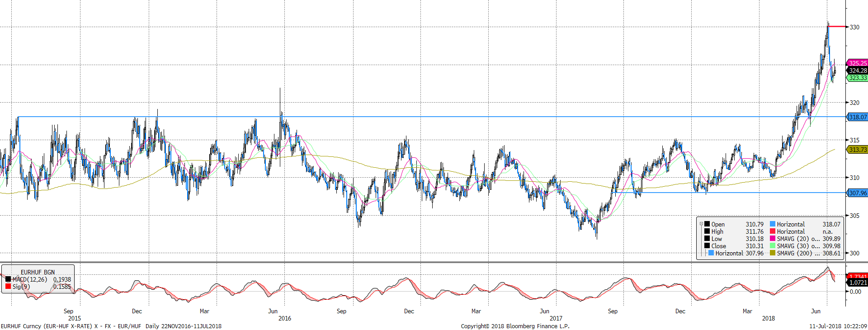Click the Sig(9) legend label

tap(21, 287)
